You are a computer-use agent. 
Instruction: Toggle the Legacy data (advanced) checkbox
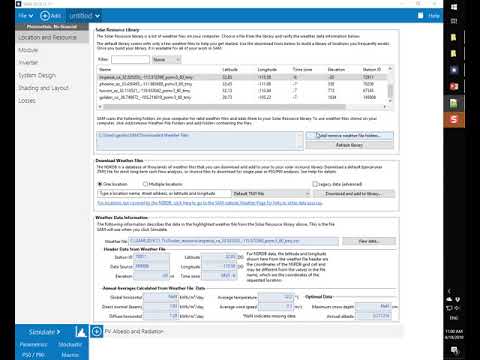pos(315,184)
